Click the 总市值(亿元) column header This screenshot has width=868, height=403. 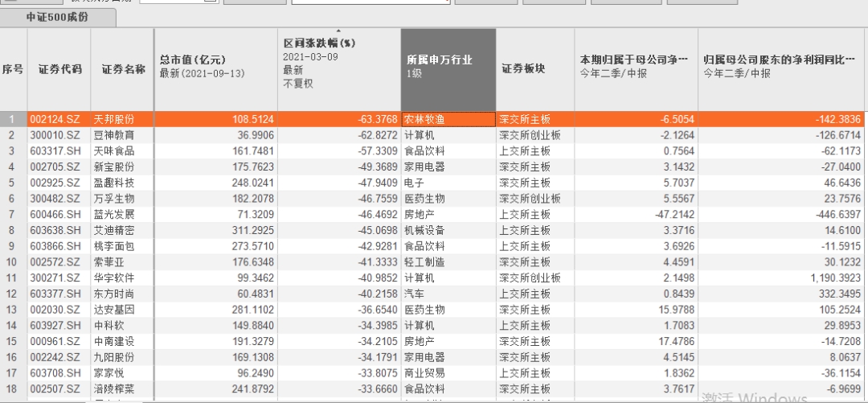216,69
